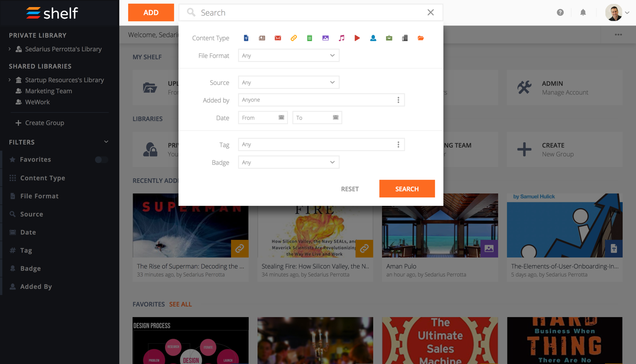Open the three-dots menu beside Welcome bar

618,34
